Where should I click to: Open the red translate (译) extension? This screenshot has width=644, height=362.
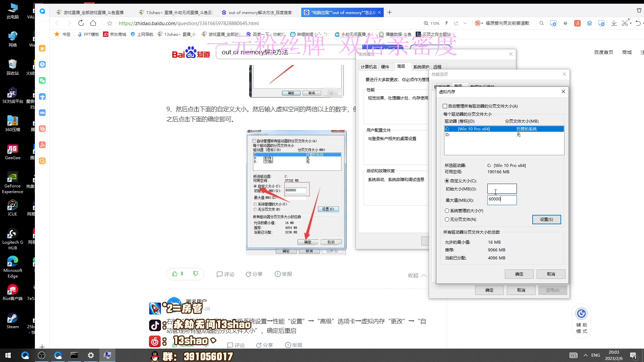(x=577, y=23)
